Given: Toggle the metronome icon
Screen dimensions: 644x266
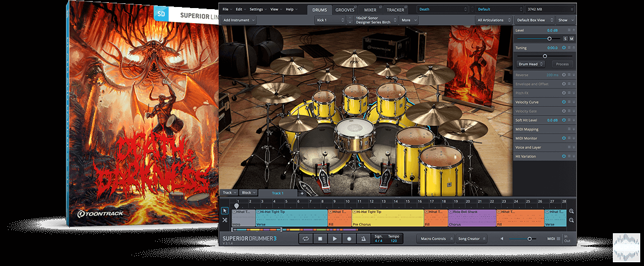Looking at the screenshot, I should 364,239.
